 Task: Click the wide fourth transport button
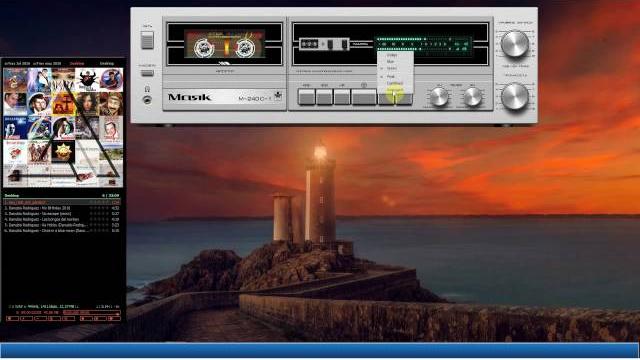point(364,97)
